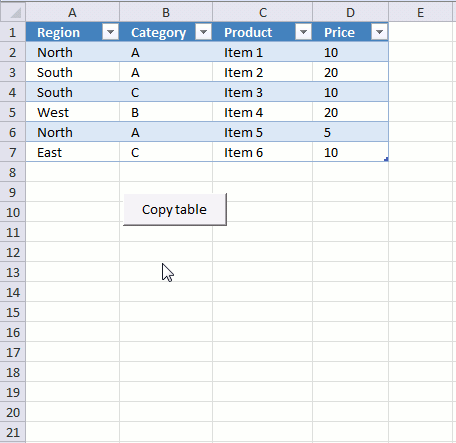The image size is (456, 443).
Task: Click Category B cell in row 5
Action: tap(166, 112)
